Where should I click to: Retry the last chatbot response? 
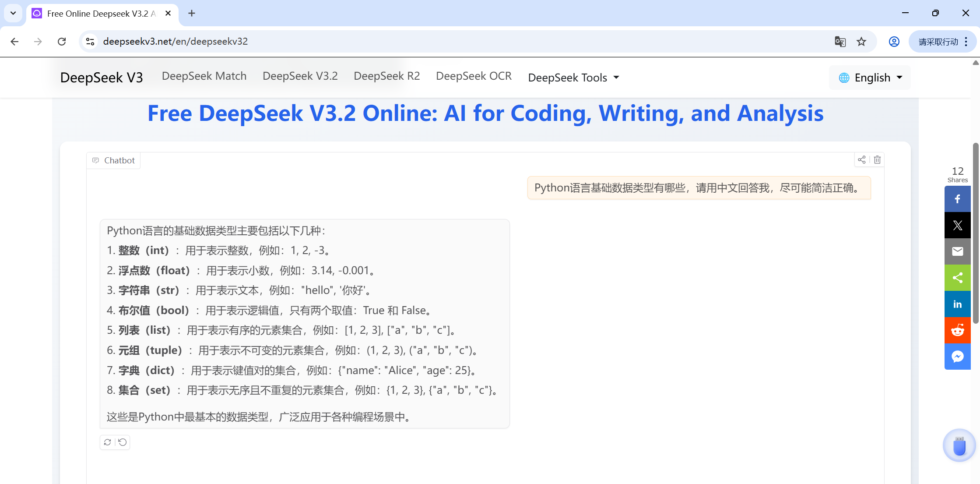108,442
